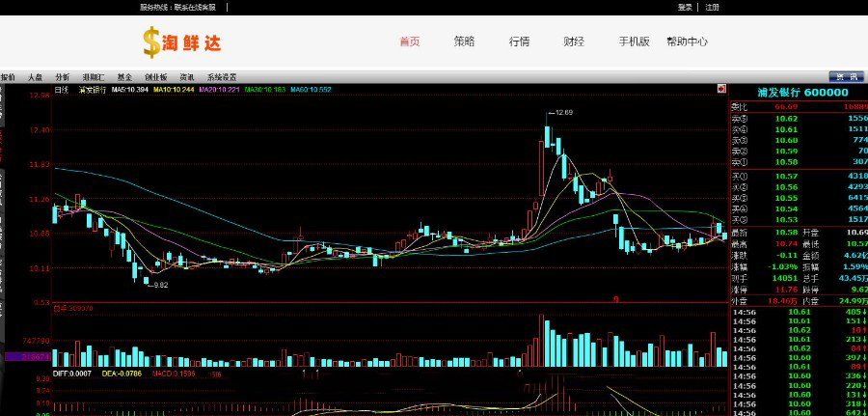Viewport: 868px width, 416px height.
Task: Open the 首页 nav tab
Action: (x=410, y=42)
